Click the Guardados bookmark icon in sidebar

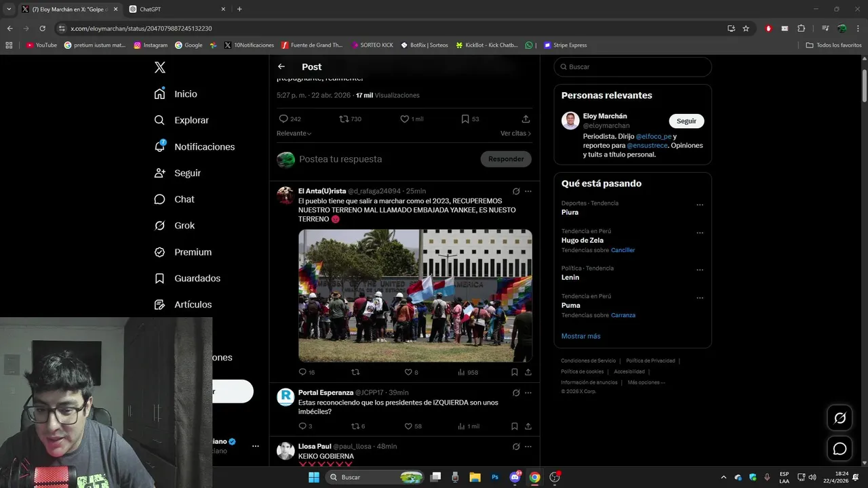159,279
